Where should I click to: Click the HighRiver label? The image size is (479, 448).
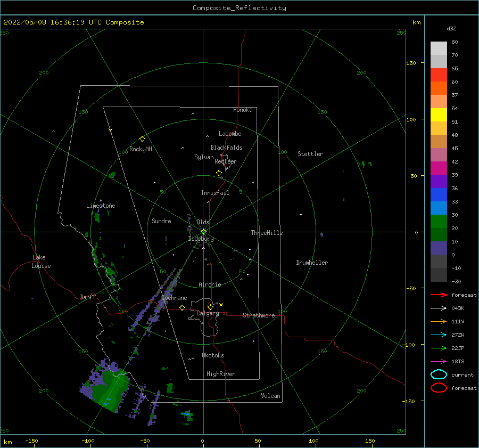pyautogui.click(x=221, y=374)
